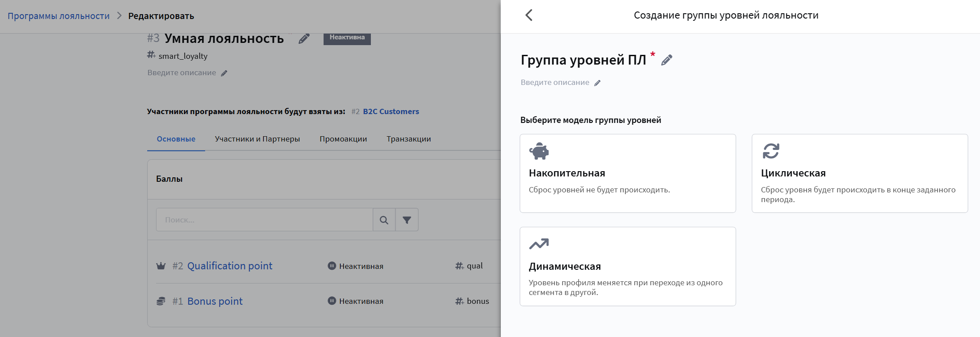Switch to the Транзакции tab
Image resolution: width=980 pixels, height=337 pixels.
click(x=409, y=139)
